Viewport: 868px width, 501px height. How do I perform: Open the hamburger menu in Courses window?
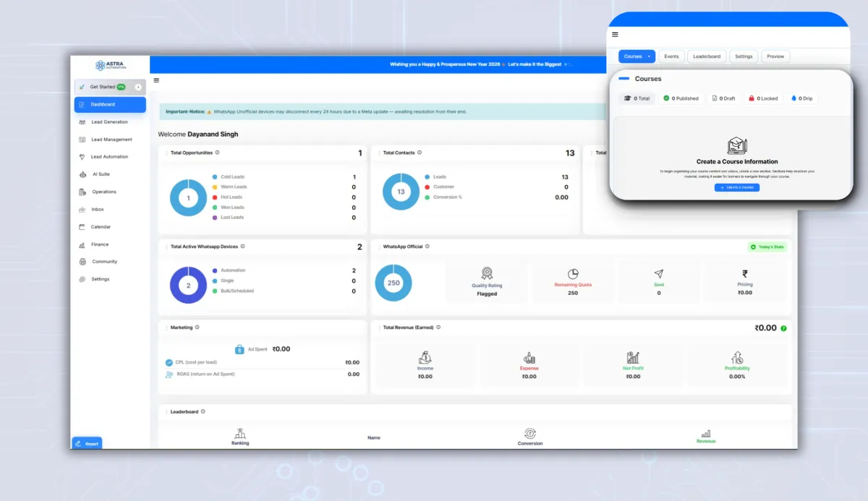click(x=615, y=34)
